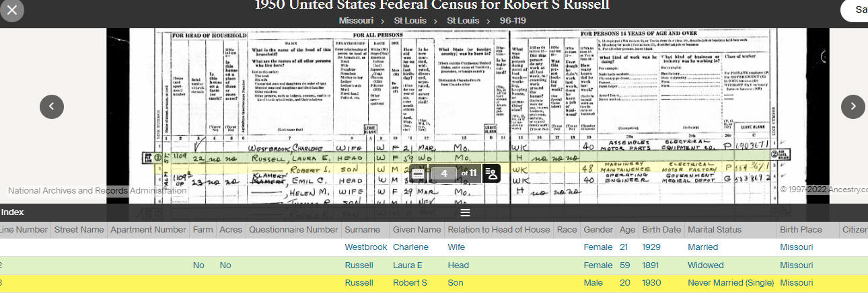Toggle the filmstrip view icon
Viewport: 868px width, 293px height.
click(x=418, y=173)
